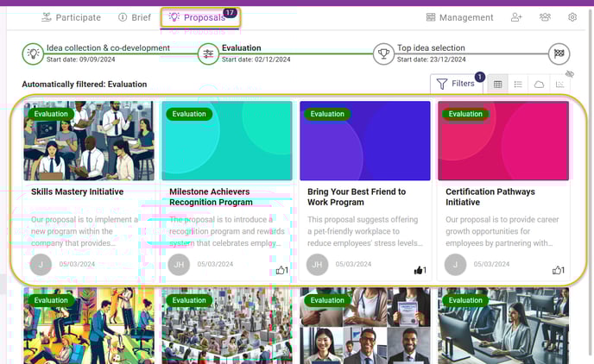
Task: Like the Certification Pathways Initiative proposal
Action: pos(558,270)
